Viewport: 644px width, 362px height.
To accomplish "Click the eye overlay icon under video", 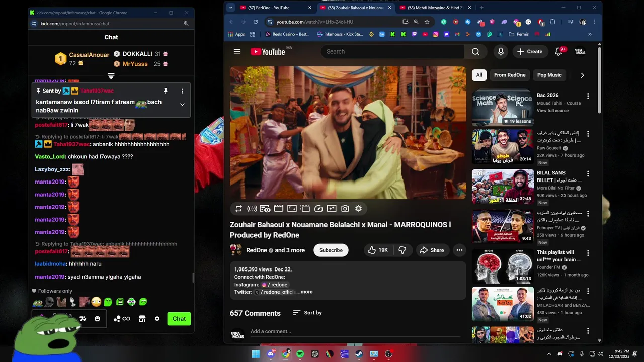I will (x=265, y=209).
